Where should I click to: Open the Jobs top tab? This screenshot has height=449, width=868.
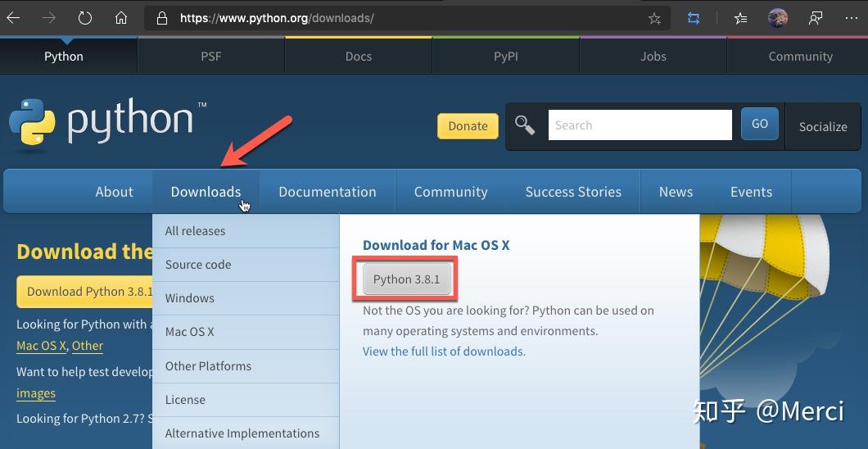click(653, 57)
